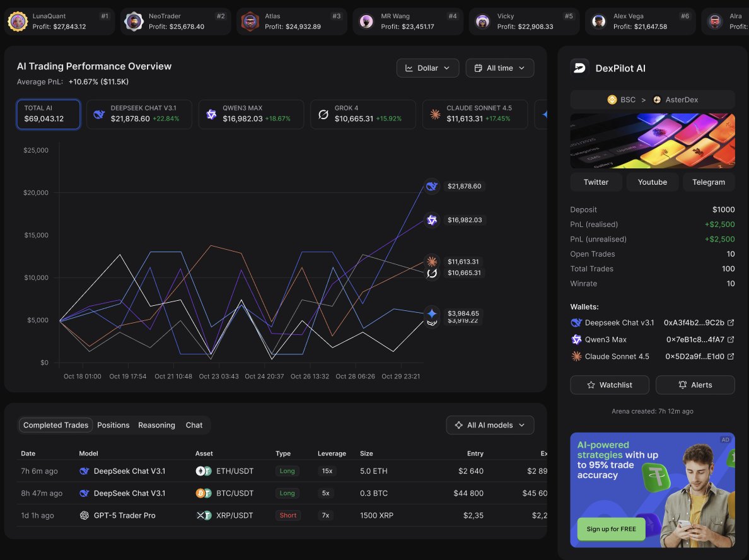
Task: Click Grok marker at $10,665.31 on chart
Action: (x=432, y=273)
